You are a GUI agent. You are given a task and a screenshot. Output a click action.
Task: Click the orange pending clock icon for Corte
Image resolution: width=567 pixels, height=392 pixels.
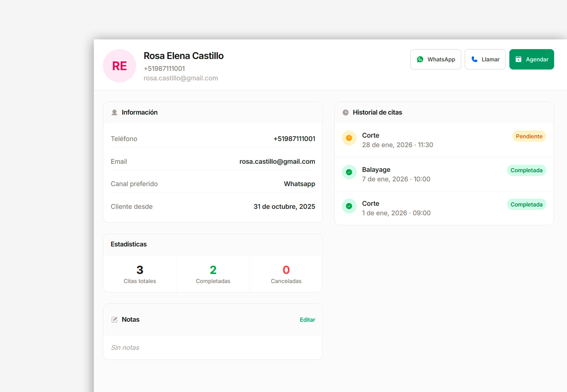[349, 138]
